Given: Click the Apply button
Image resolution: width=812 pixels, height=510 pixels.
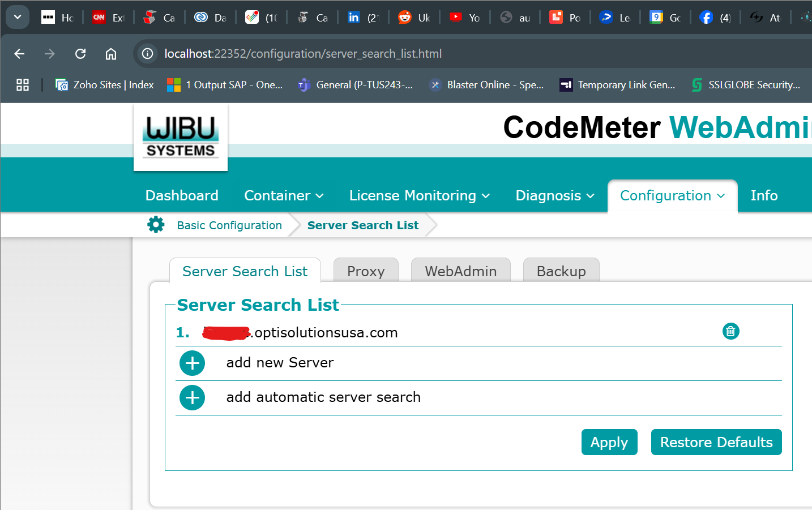Looking at the screenshot, I should [x=609, y=442].
